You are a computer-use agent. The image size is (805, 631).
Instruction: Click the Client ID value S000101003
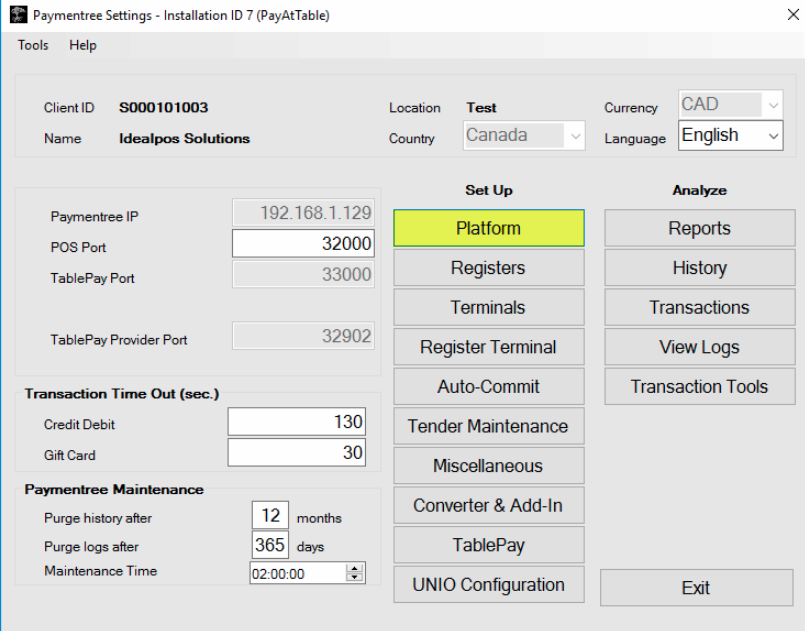pyautogui.click(x=163, y=107)
